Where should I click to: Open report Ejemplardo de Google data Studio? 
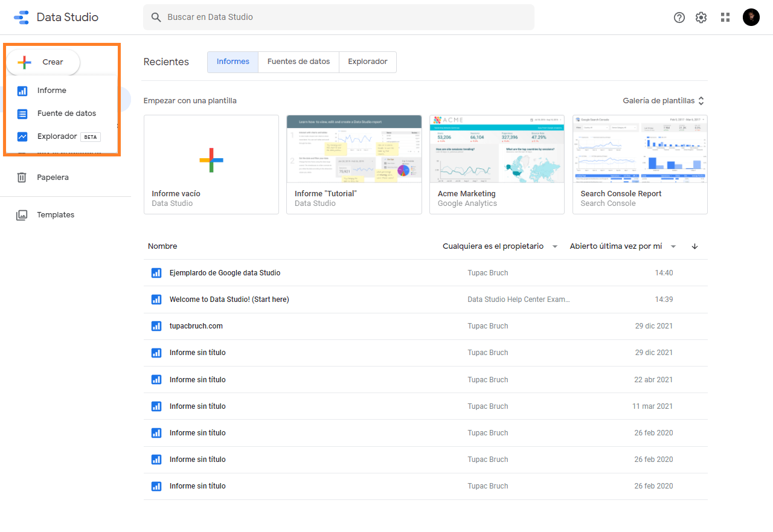tap(225, 273)
